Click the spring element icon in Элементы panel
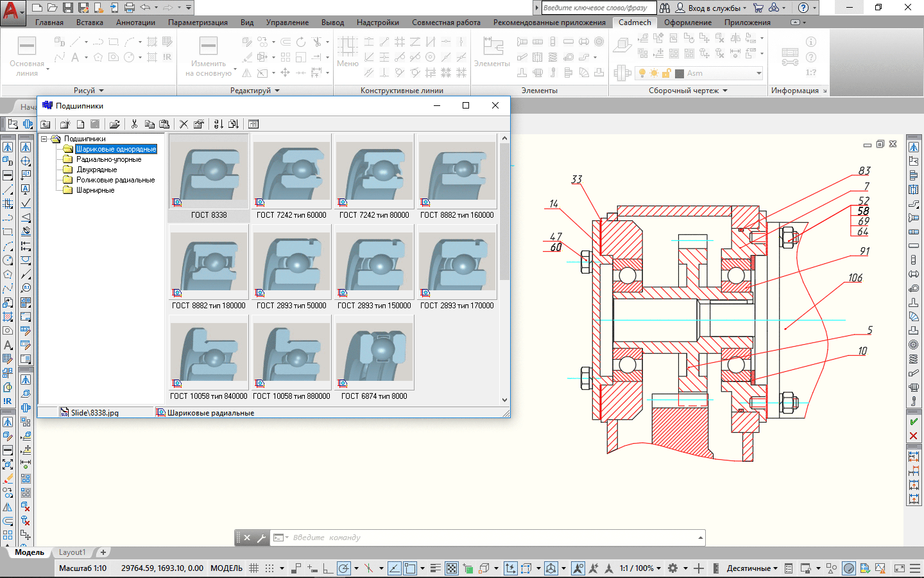924x578 pixels. pyautogui.click(x=553, y=57)
